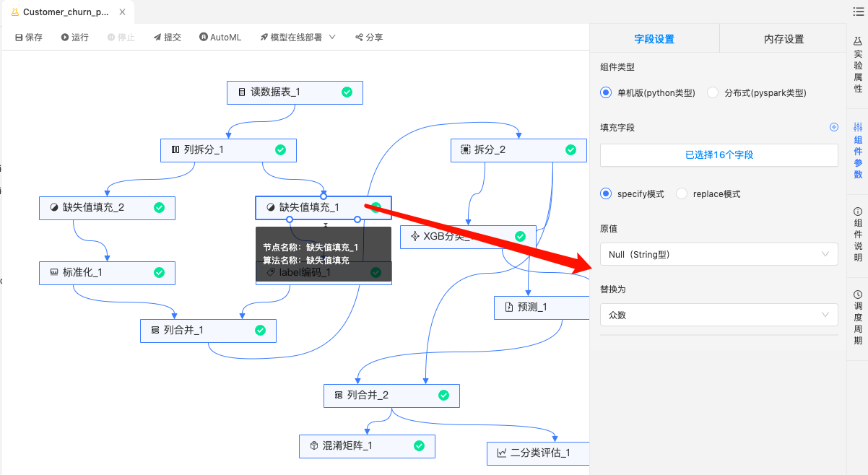Select the 列合并_1 node
The width and height of the screenshot is (868, 475).
[x=208, y=331]
